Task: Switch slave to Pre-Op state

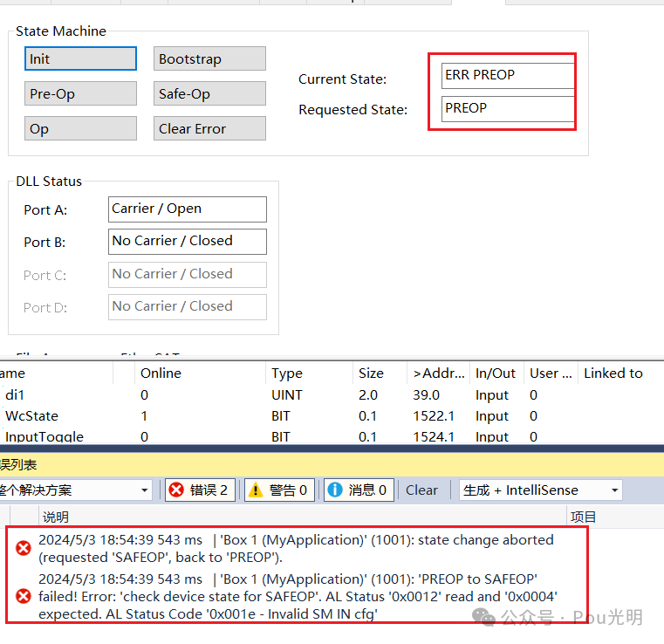Action: tap(80, 93)
